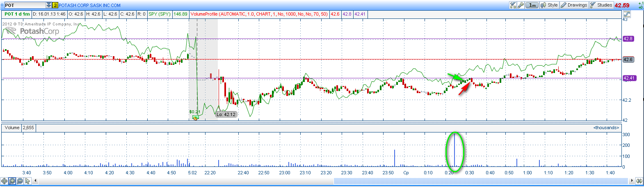The image size is (644, 187).
Task: Click the Lo: 42.12 low price bubble
Action: click(226, 114)
